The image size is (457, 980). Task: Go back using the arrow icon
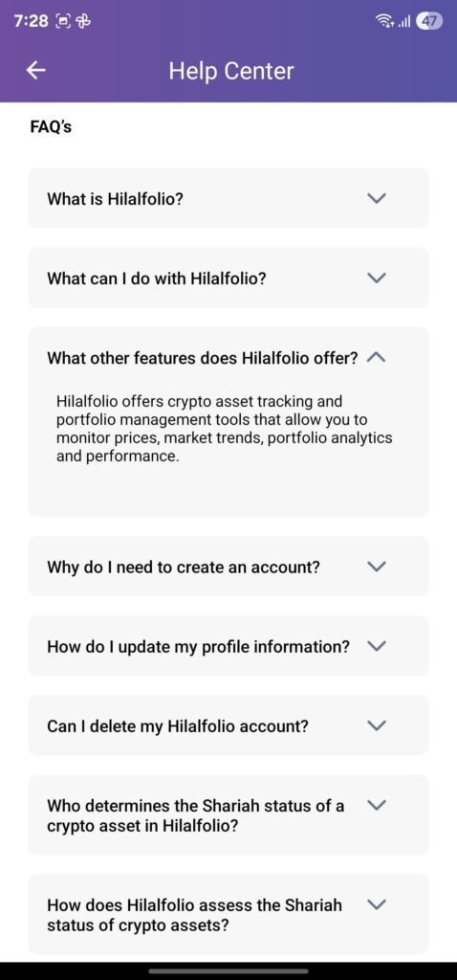pos(36,71)
